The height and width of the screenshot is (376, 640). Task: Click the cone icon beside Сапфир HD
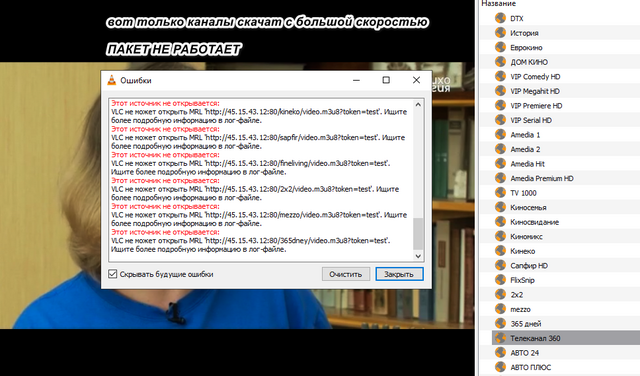500,265
